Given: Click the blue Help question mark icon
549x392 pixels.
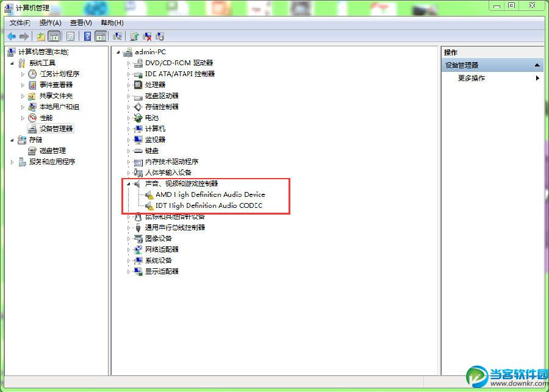Looking at the screenshot, I should point(88,36).
